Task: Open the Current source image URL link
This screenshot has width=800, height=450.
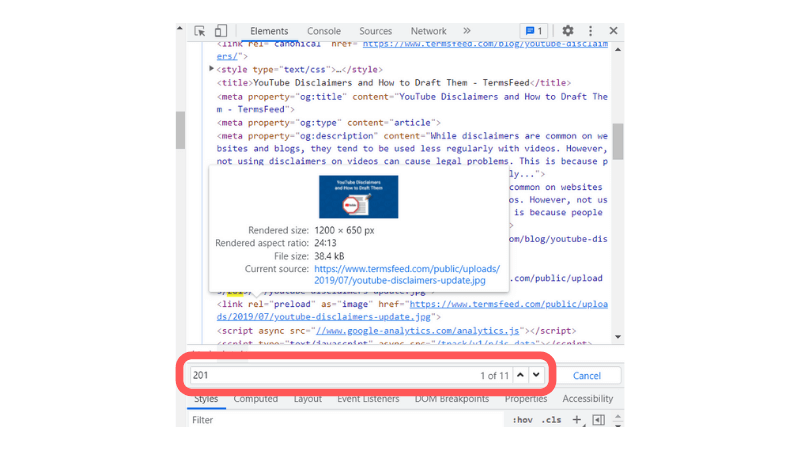Action: pos(407,274)
